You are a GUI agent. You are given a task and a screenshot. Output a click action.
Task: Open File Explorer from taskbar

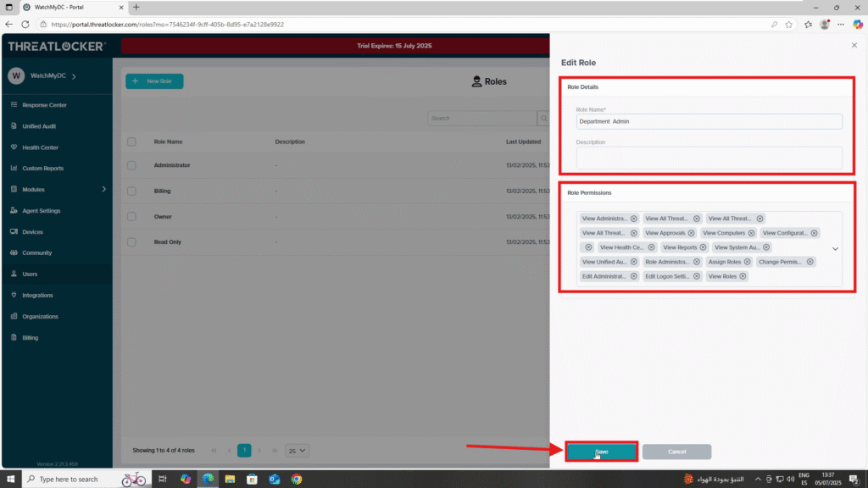(x=230, y=480)
